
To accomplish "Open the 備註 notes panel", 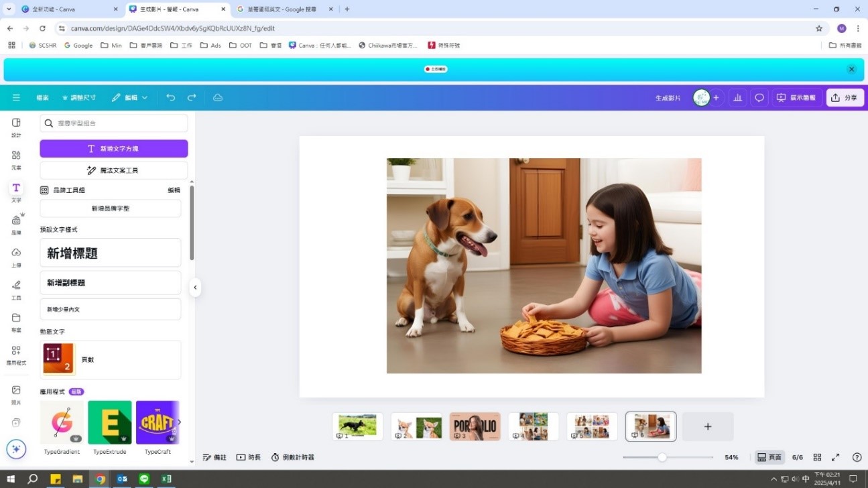I will point(214,457).
